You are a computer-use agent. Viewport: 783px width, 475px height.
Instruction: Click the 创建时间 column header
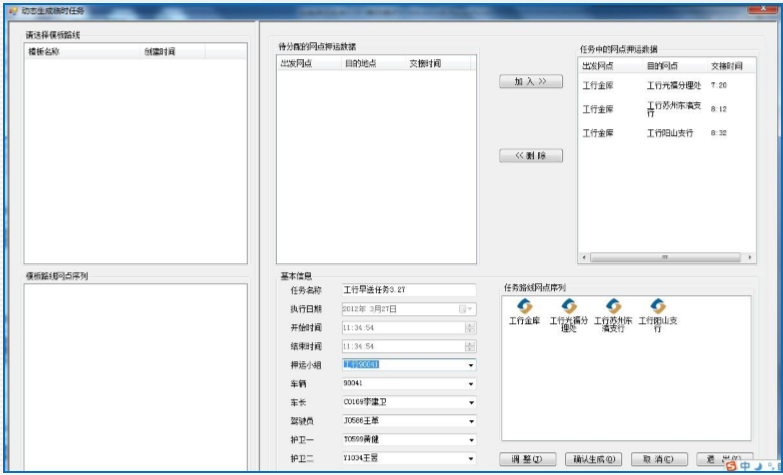point(173,51)
